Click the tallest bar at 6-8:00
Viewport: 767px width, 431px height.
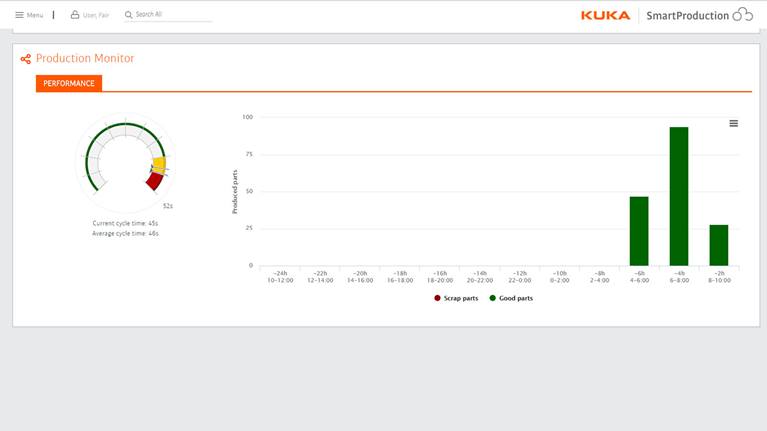tap(679, 196)
